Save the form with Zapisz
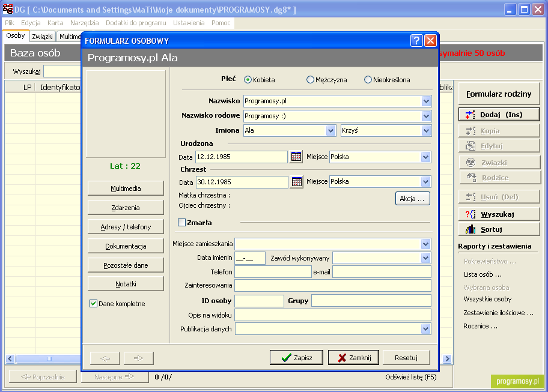The image size is (548, 392). (x=296, y=358)
